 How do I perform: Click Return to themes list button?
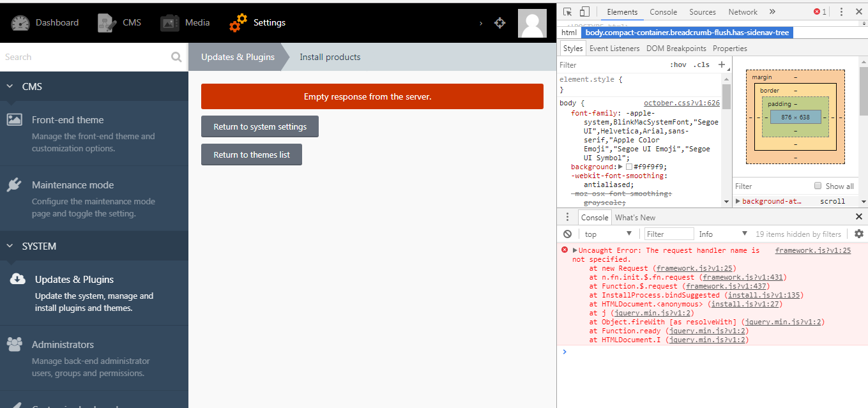tap(252, 155)
